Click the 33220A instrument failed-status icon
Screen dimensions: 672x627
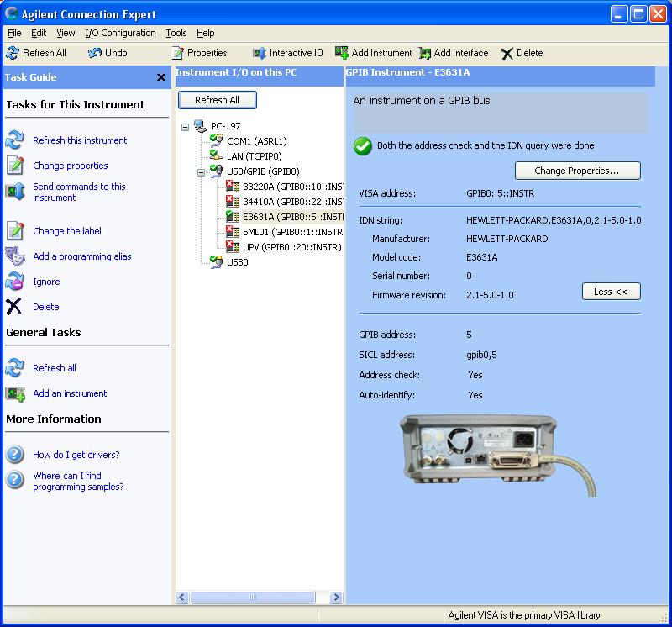[x=233, y=186]
